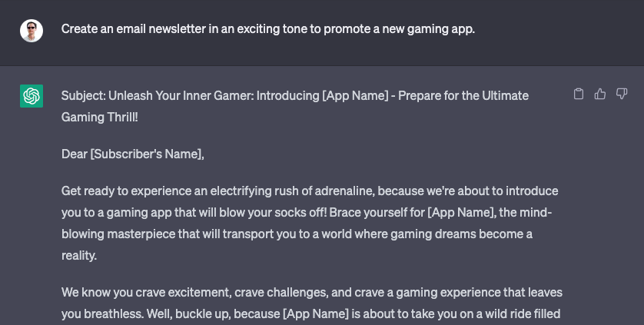Click the 'Prepare for the Ultimate' subject text

pos(463,95)
